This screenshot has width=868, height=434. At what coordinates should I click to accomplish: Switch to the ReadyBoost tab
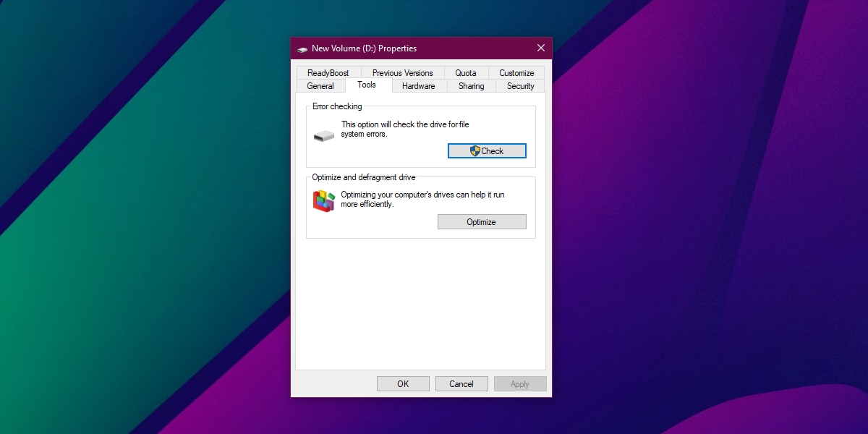pos(328,72)
